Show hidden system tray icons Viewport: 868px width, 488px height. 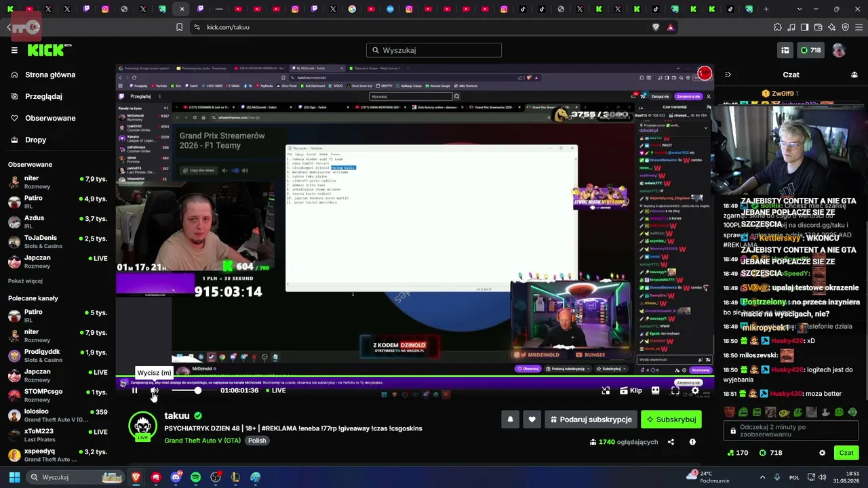[762, 477]
